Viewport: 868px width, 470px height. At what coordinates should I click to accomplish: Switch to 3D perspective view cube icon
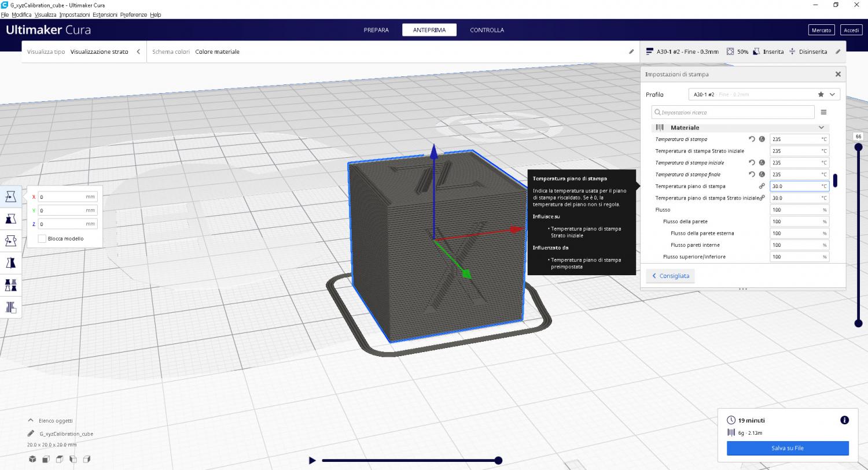[x=32, y=459]
